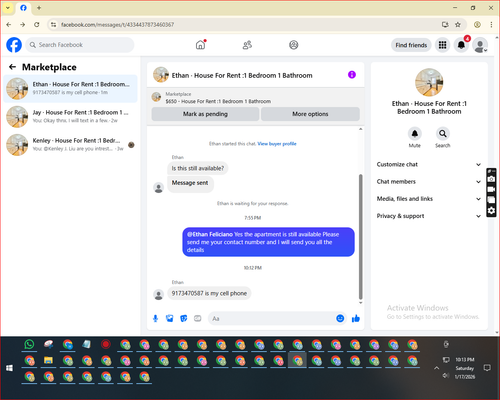This screenshot has width=500, height=400.
Task: Open the Windows notification center icon
Action: tap(487, 368)
